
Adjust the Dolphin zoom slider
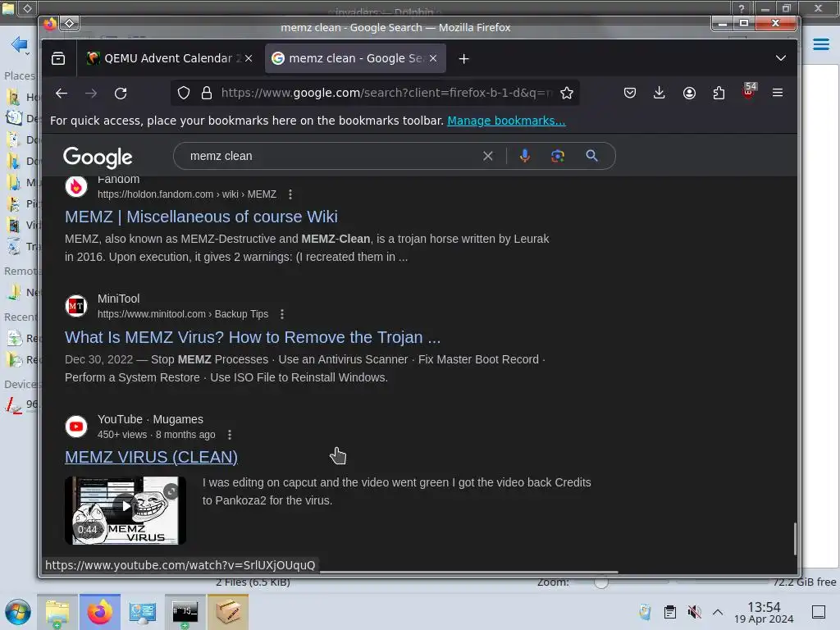601,582
